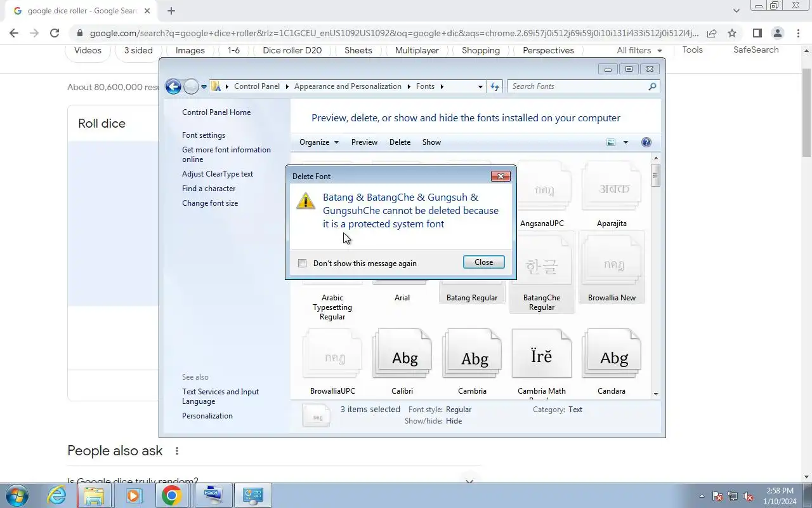The height and width of the screenshot is (508, 812).
Task: Tick 'Don't show this message again' checkbox
Action: [303, 264]
